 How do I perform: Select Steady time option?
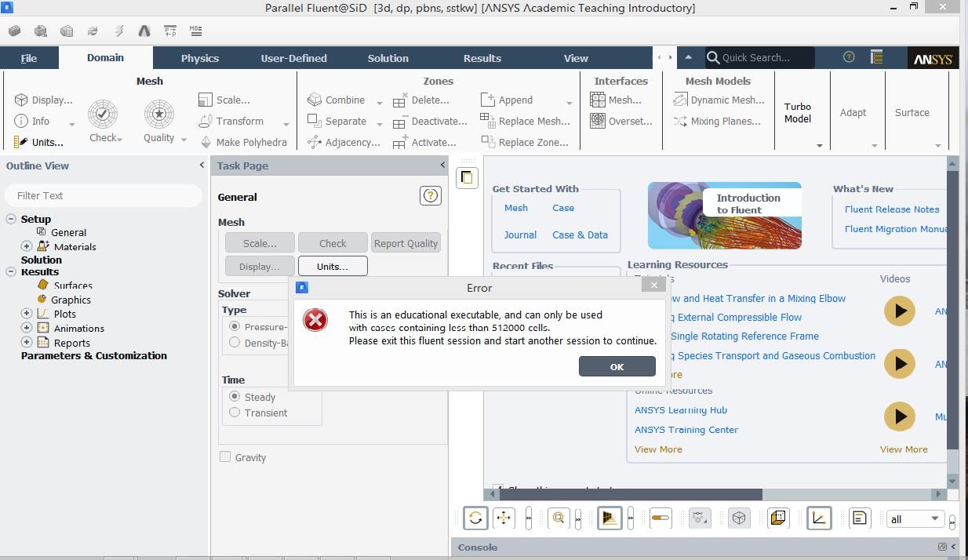pyautogui.click(x=235, y=397)
